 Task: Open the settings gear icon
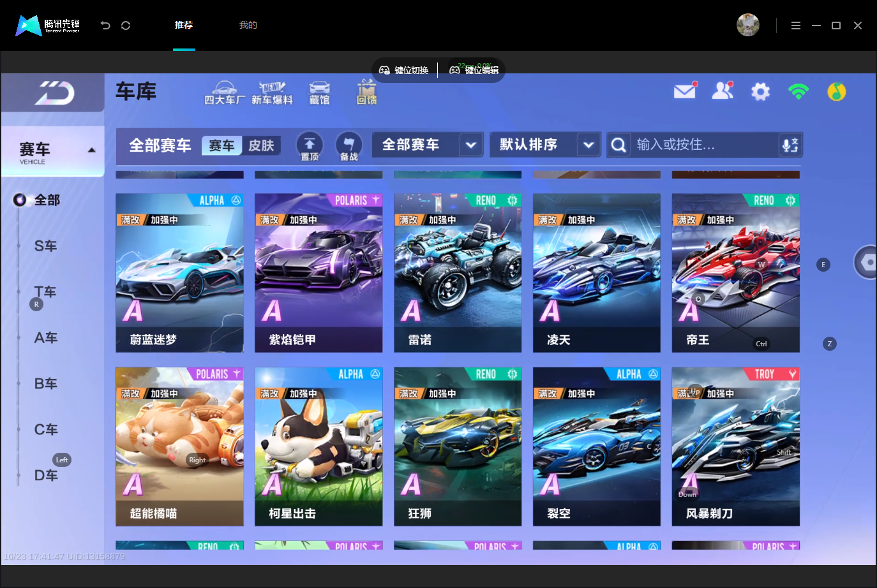click(760, 92)
